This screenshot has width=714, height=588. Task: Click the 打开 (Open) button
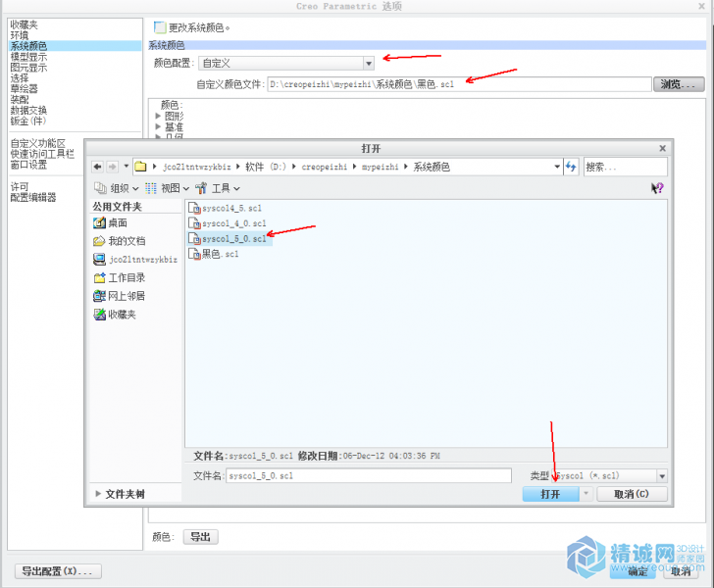point(550,494)
